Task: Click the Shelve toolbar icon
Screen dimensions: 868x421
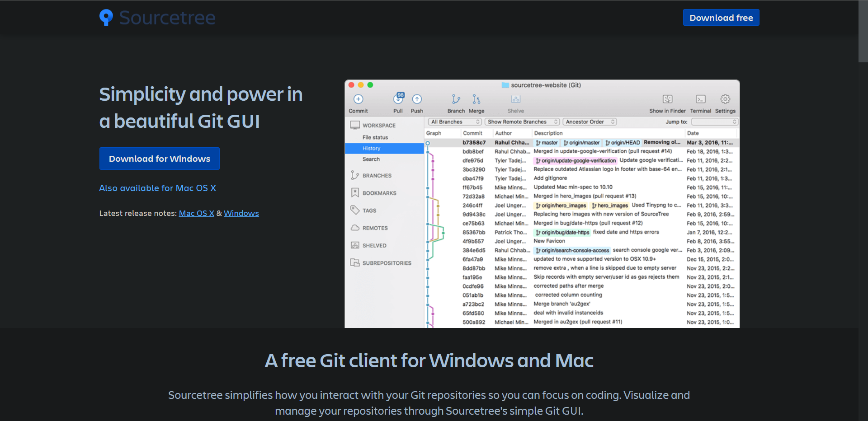Action: [516, 99]
